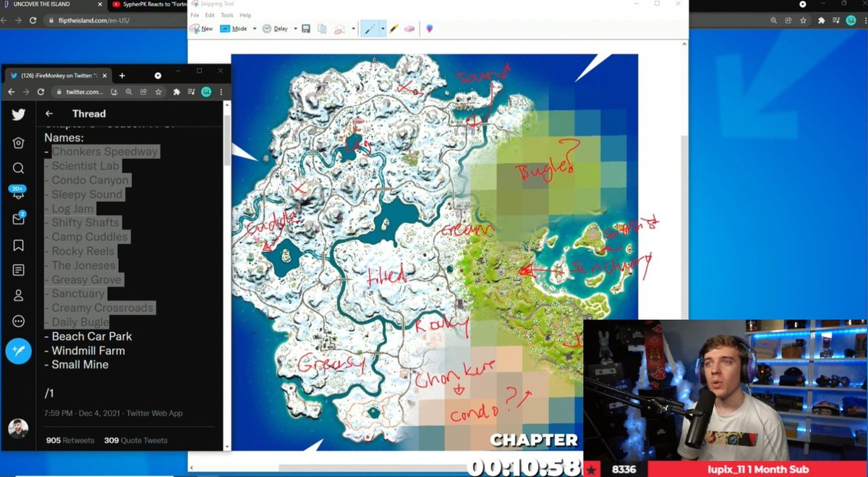
Task: Open the Help menu in Snipping Tool
Action: click(x=245, y=15)
